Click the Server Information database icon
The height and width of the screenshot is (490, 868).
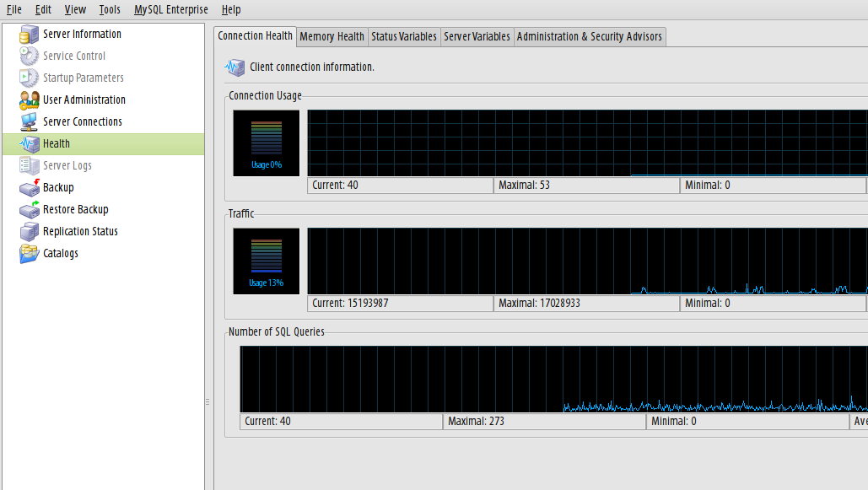click(30, 35)
